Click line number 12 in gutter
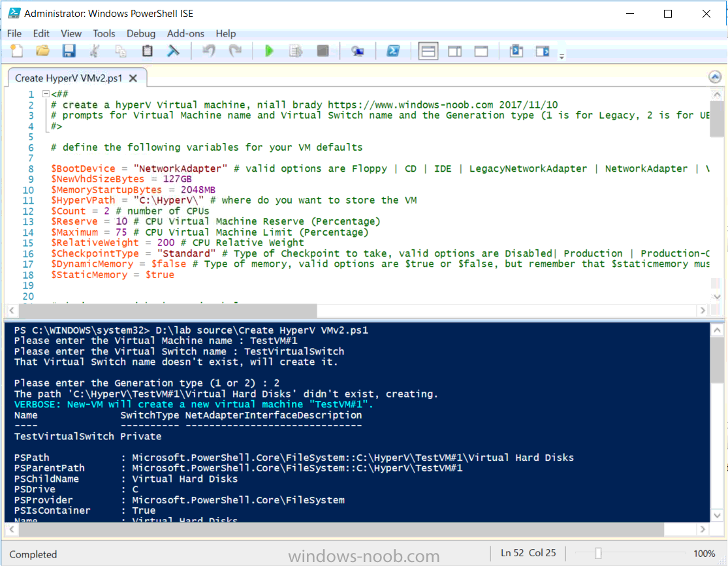 click(x=28, y=212)
